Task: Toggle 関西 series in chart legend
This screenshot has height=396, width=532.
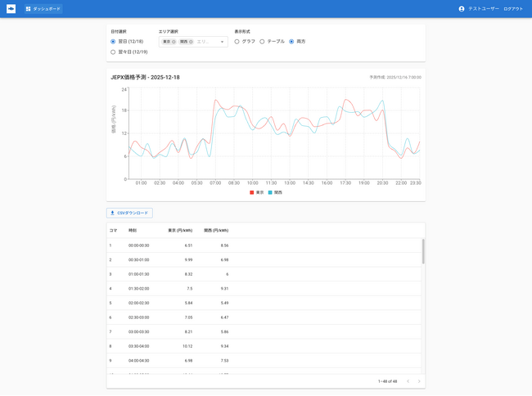Action: click(274, 192)
